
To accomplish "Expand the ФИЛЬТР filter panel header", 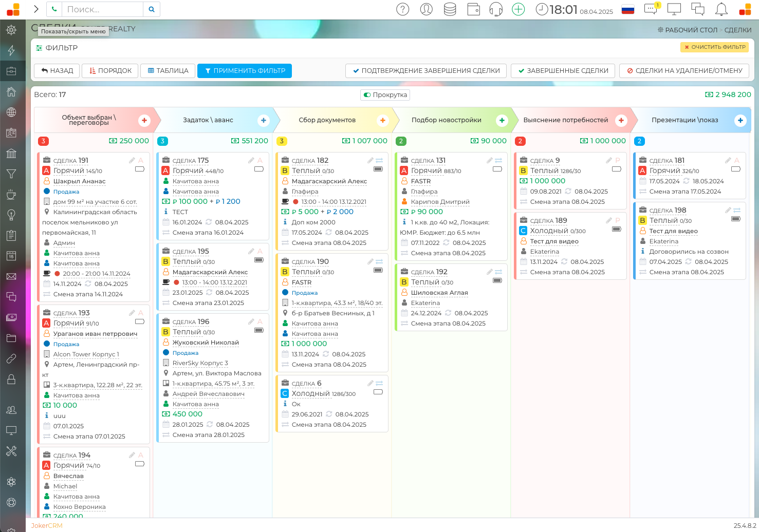I will tap(61, 48).
